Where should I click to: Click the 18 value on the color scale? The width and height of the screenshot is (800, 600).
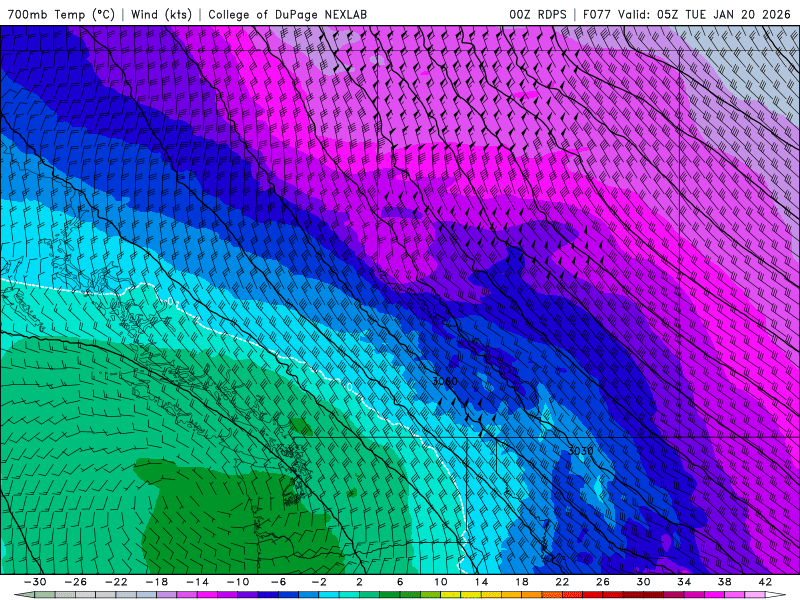coord(522,582)
